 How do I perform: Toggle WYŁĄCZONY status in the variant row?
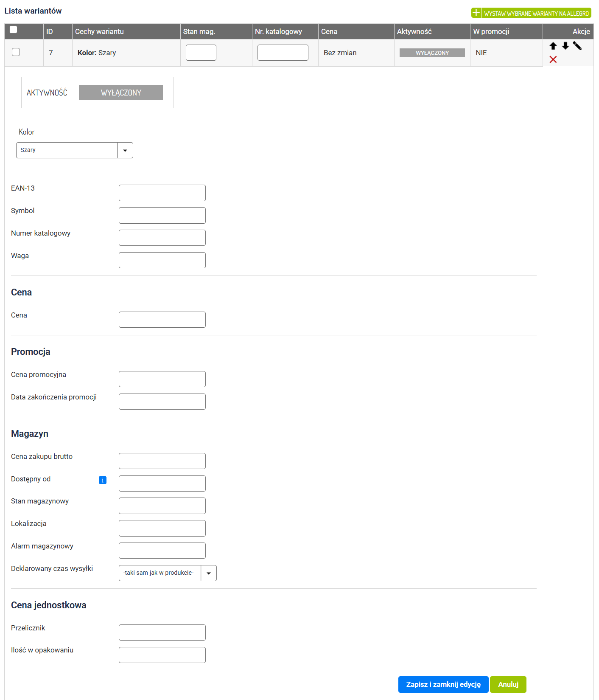point(432,53)
